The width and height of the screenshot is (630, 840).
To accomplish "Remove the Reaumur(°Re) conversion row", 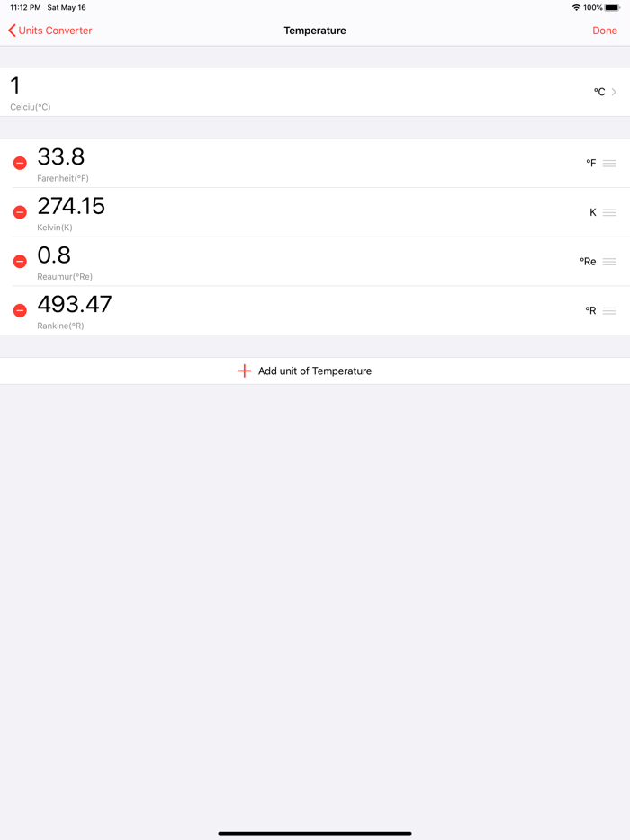I will coord(19,261).
